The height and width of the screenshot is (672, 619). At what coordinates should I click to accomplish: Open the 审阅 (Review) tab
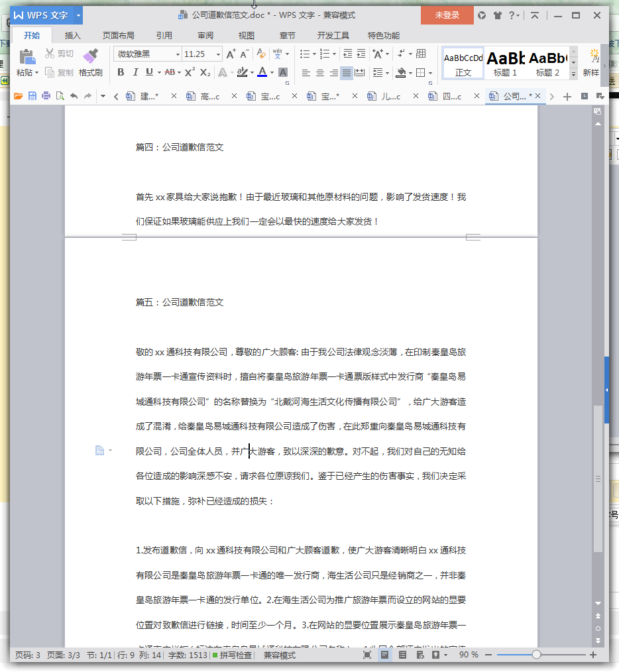click(x=205, y=36)
